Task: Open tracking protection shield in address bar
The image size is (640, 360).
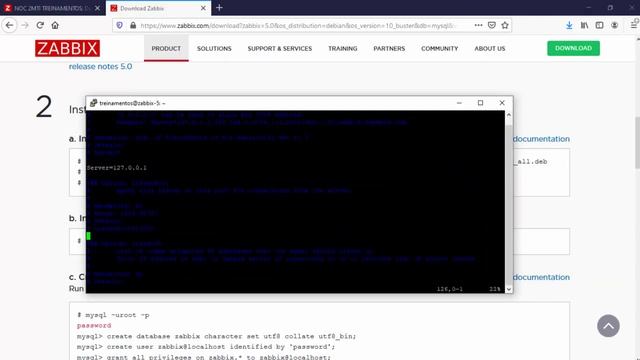Action: [x=120, y=25]
